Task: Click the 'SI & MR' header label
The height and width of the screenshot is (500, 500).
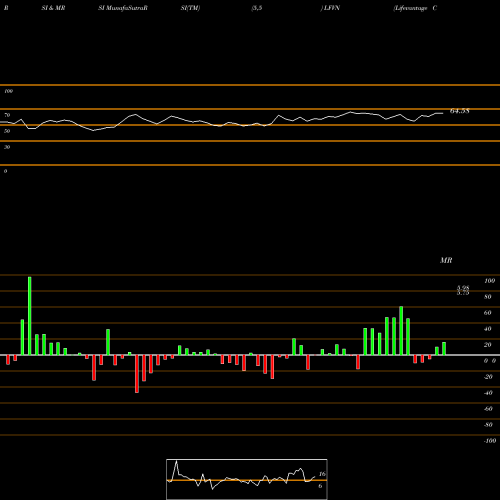Action: 53,8
